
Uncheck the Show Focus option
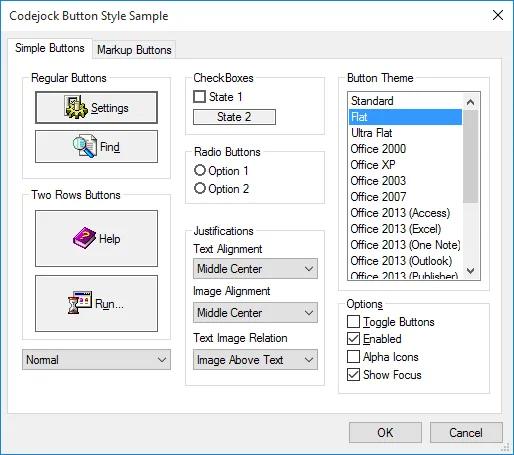[x=353, y=375]
